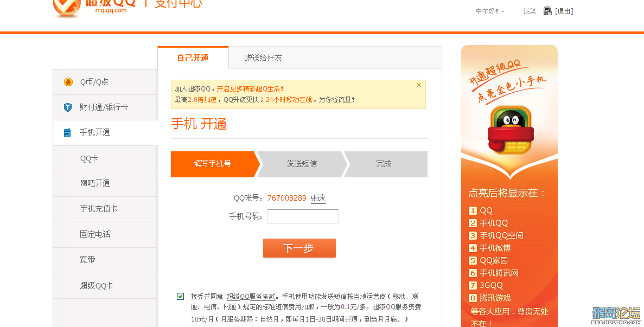Click the avatar icon beside 退出
Screen dimensions: 644x327
pos(547,11)
